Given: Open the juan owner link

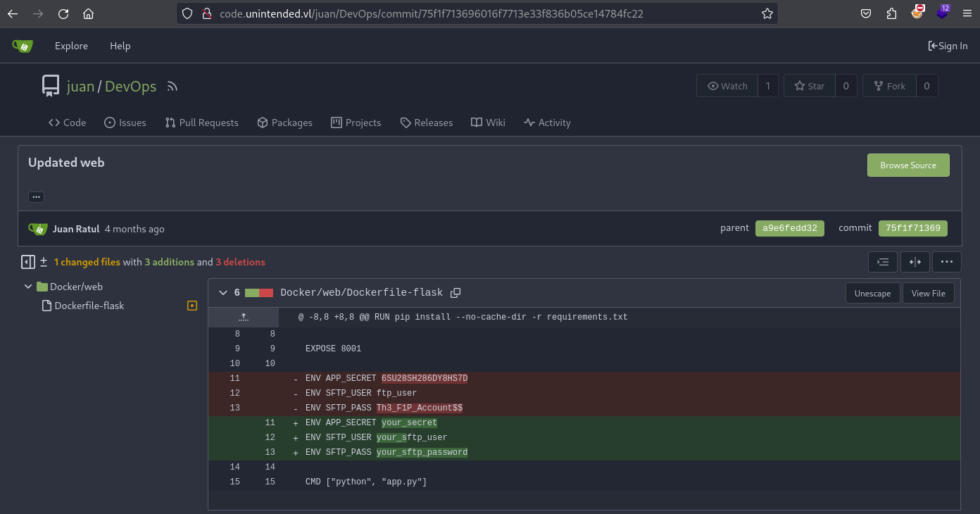Looking at the screenshot, I should click(80, 86).
